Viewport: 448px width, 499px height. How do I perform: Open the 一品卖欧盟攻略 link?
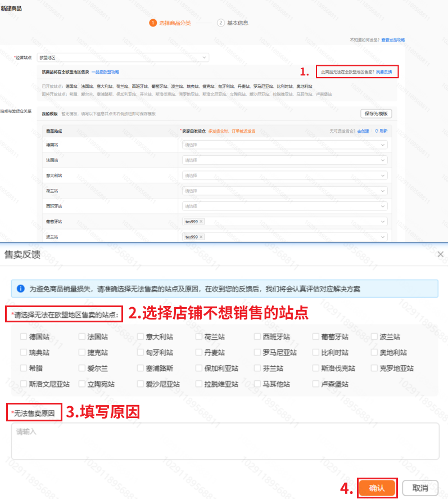point(105,72)
